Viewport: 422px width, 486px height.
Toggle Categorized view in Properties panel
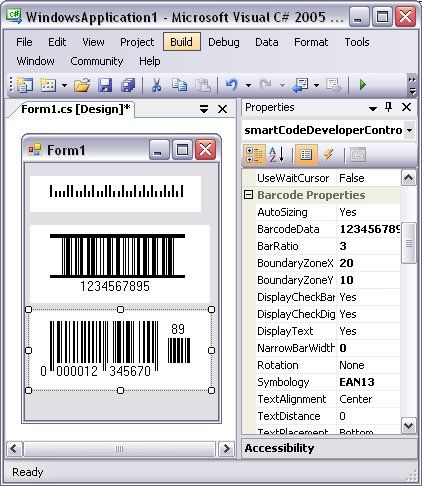(x=254, y=155)
